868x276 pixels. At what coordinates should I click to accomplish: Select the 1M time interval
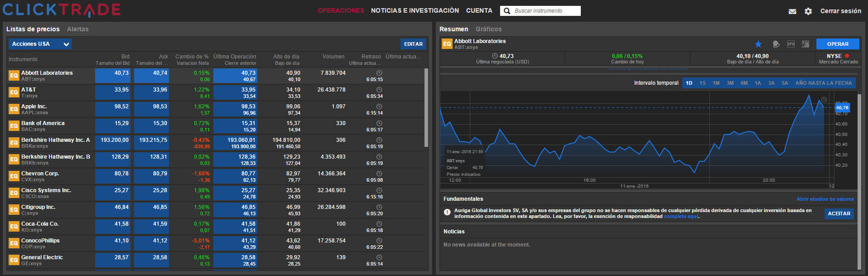(716, 83)
